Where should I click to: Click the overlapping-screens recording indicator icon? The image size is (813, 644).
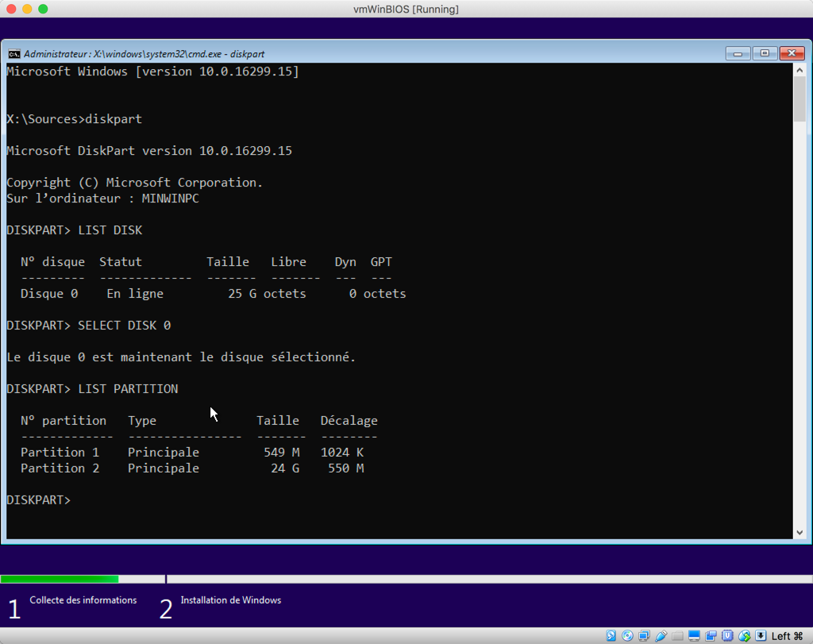point(711,636)
